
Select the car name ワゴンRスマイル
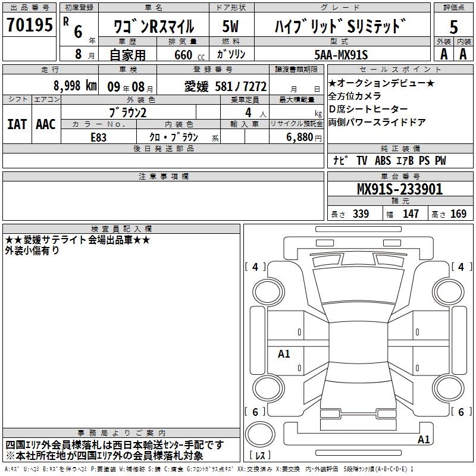pos(154,26)
